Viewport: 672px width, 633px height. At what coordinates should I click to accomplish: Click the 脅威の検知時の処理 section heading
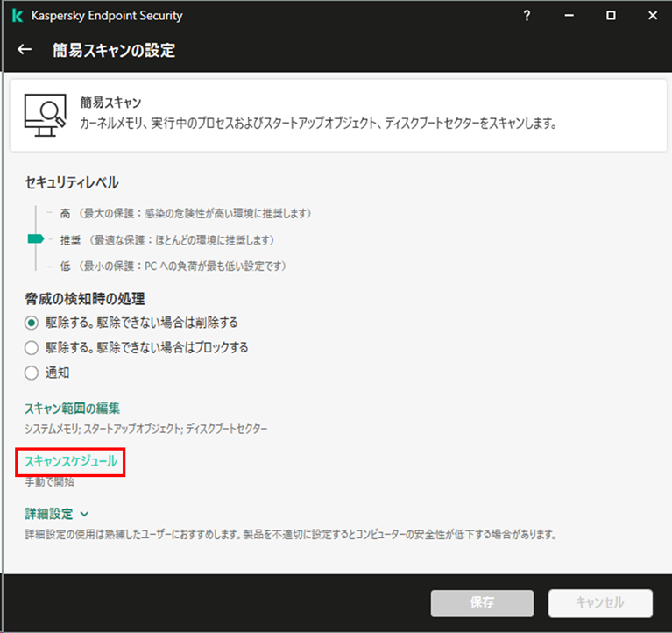pos(85,299)
